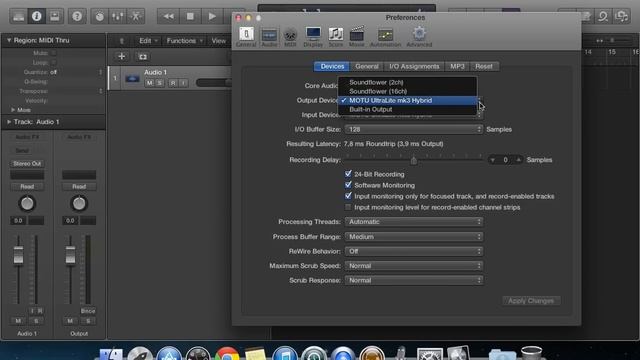Toggle Software Monitoring checkbox

click(x=348, y=185)
